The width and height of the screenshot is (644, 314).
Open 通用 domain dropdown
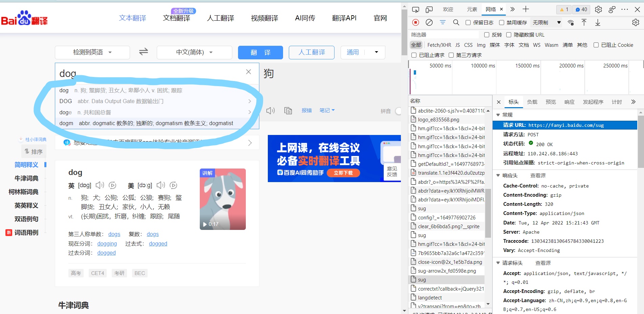click(363, 52)
